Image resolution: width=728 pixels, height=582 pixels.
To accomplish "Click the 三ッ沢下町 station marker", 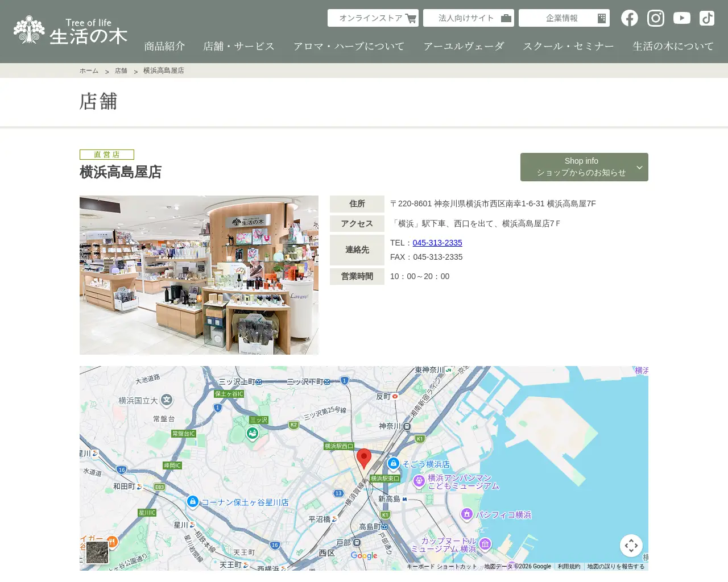I will coord(327,382).
